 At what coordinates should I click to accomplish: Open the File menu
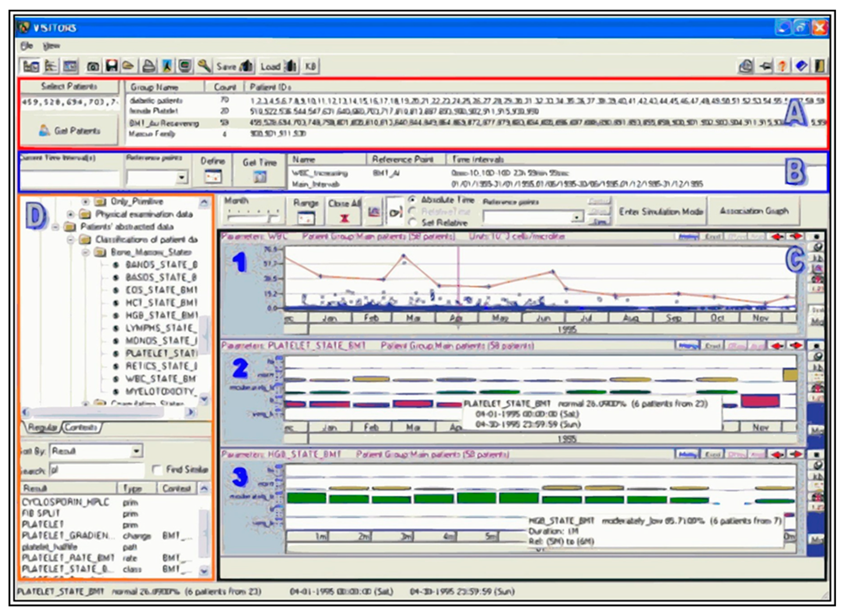coord(26,46)
